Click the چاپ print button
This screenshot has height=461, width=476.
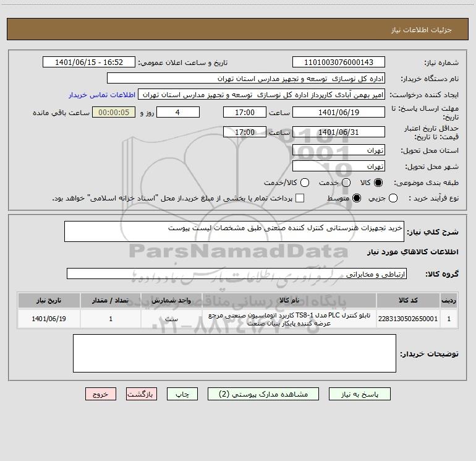[x=182, y=394]
